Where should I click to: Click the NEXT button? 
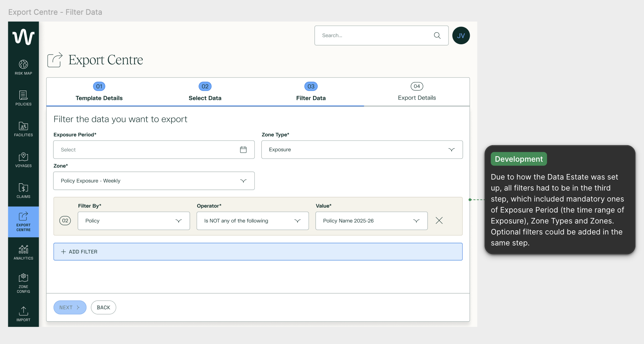(x=70, y=308)
